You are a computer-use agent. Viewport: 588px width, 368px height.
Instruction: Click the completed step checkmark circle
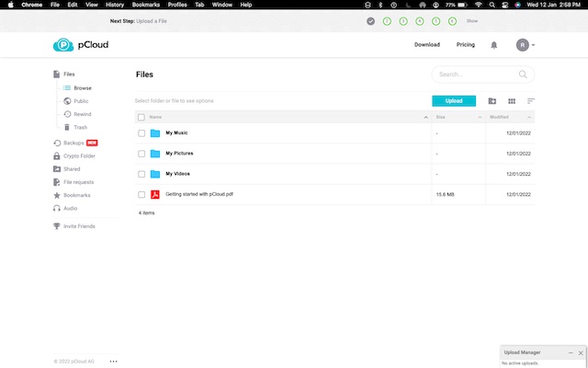pos(370,21)
